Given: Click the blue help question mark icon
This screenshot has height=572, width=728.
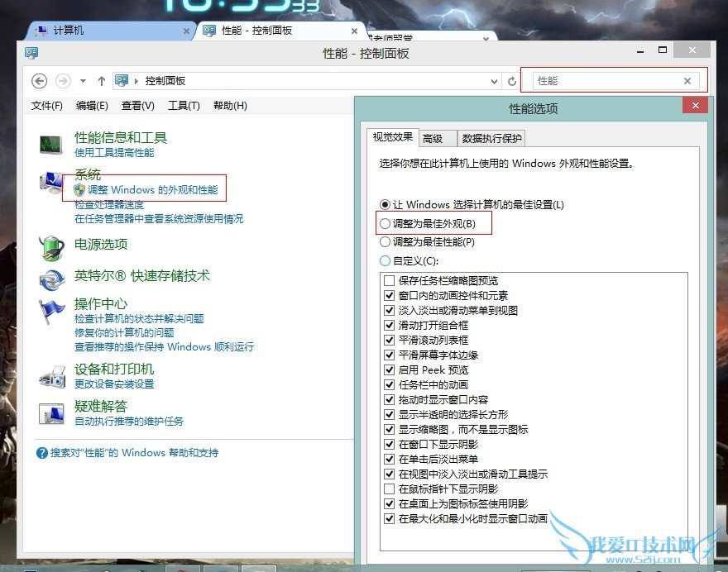Looking at the screenshot, I should click(x=42, y=453).
